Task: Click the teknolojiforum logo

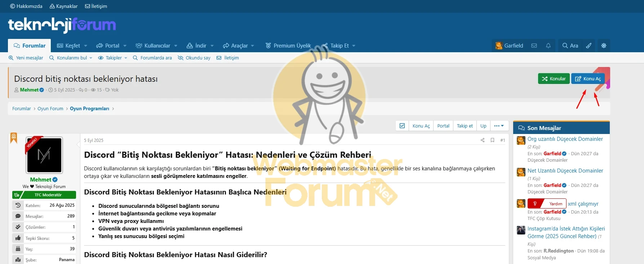Action: pos(62,25)
